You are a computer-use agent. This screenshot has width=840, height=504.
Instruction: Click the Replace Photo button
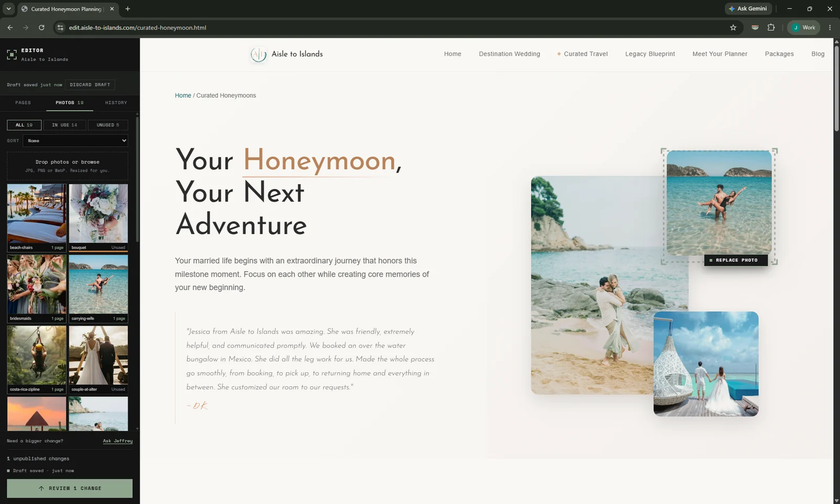coord(736,260)
